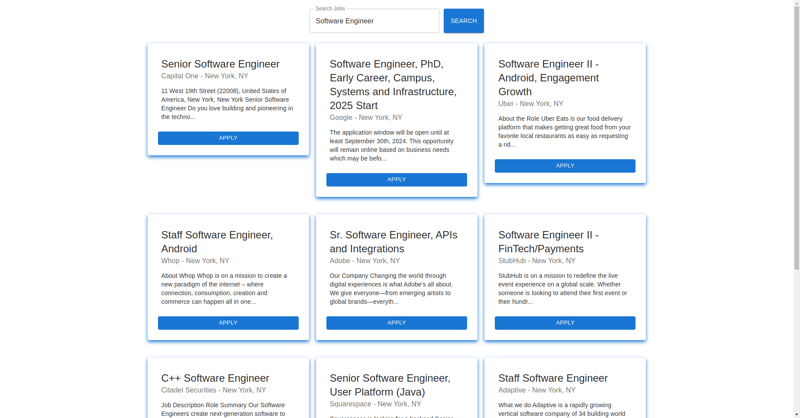The height and width of the screenshot is (418, 800).
Task: Click the Search Jobs text field
Action: 373,21
